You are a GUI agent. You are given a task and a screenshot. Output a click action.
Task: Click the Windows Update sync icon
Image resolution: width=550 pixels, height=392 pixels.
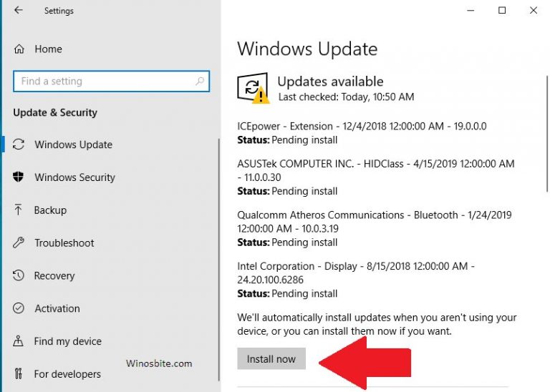tap(19, 144)
